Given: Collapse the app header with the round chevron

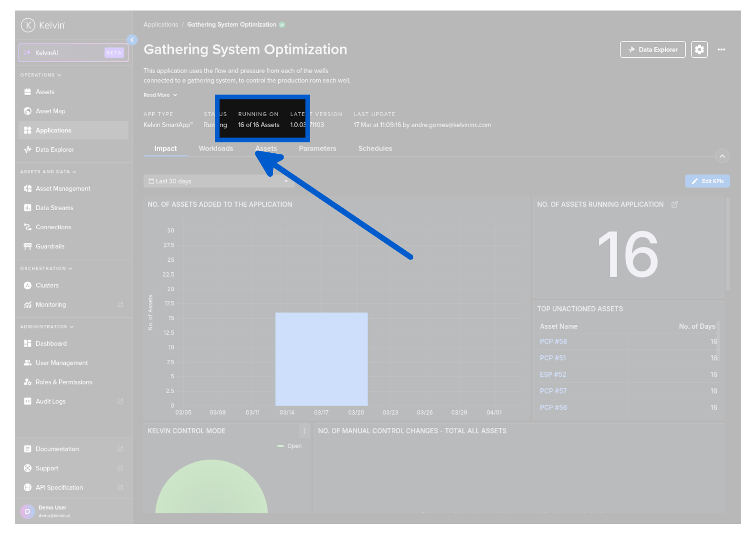Looking at the screenshot, I should pos(722,156).
